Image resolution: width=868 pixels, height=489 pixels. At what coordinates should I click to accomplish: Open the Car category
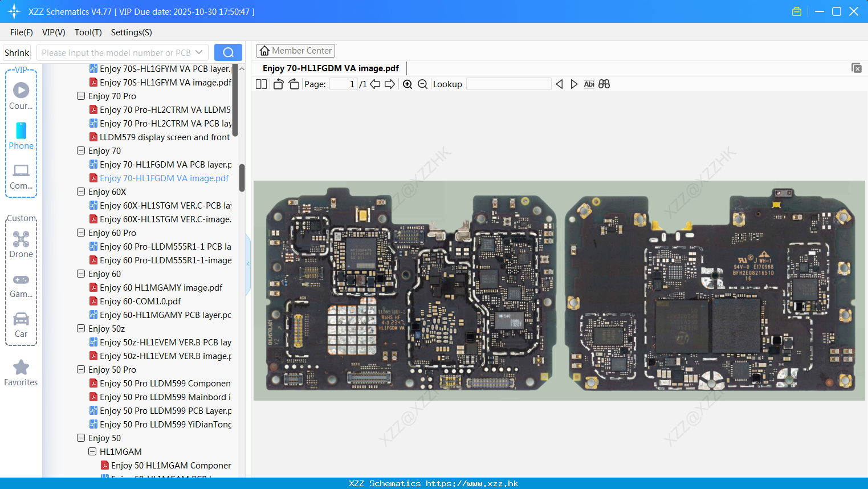(x=21, y=324)
